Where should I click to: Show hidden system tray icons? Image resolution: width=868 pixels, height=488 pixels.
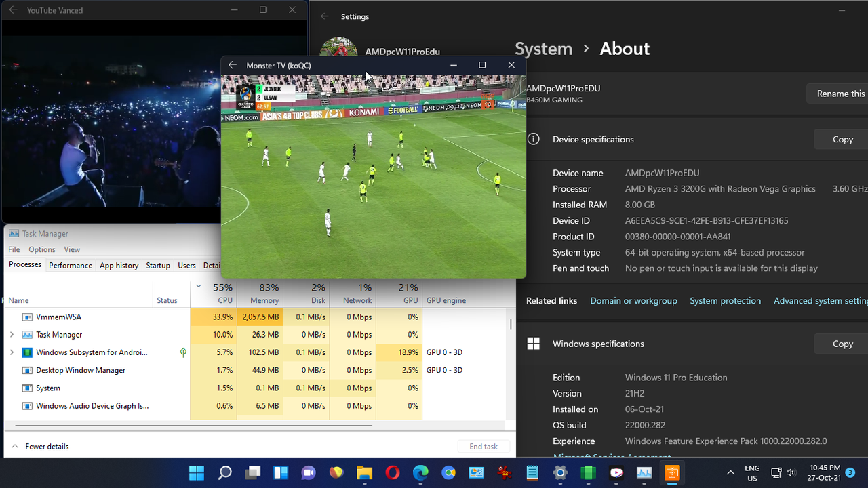pyautogui.click(x=730, y=472)
